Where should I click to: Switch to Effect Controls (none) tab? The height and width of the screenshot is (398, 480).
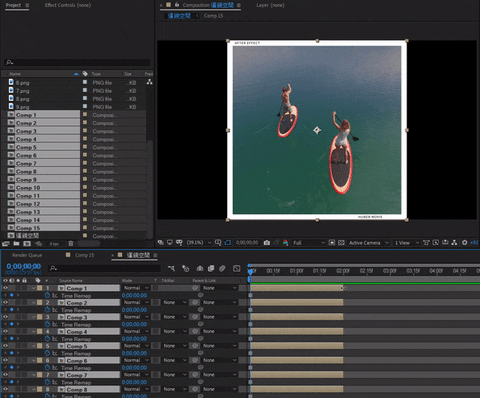click(68, 5)
